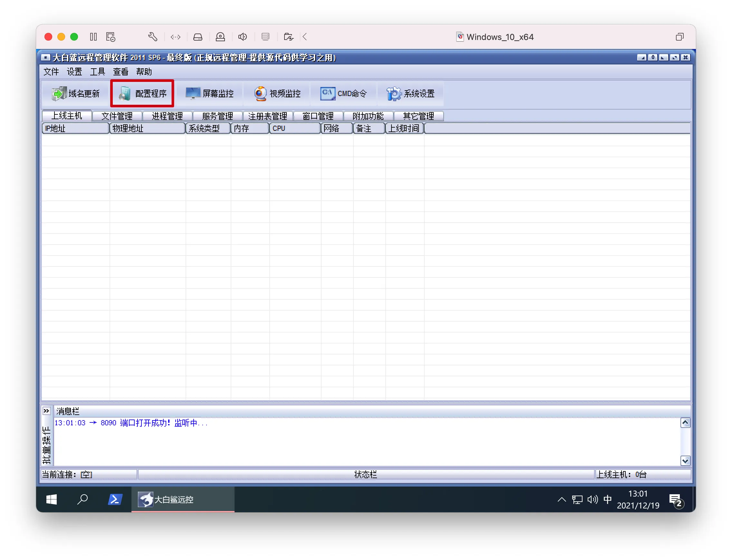Image resolution: width=732 pixels, height=560 pixels.
Task: Click the 大白鲨远控 taskbar button
Action: pyautogui.click(x=183, y=500)
